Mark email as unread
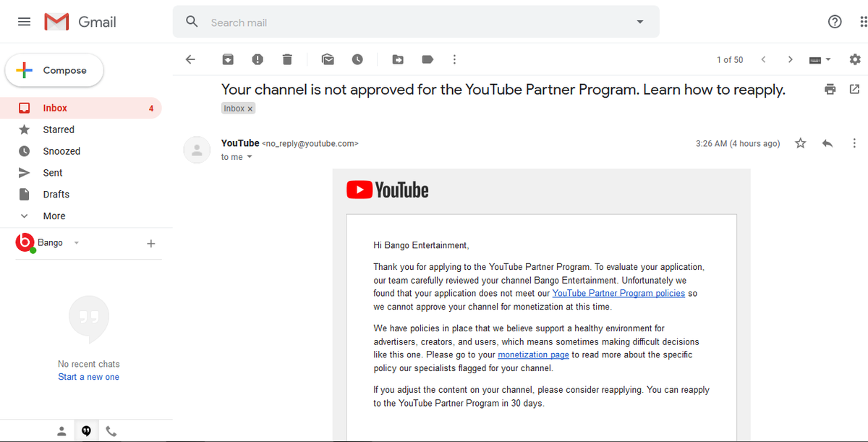The width and height of the screenshot is (868, 442). [328, 59]
